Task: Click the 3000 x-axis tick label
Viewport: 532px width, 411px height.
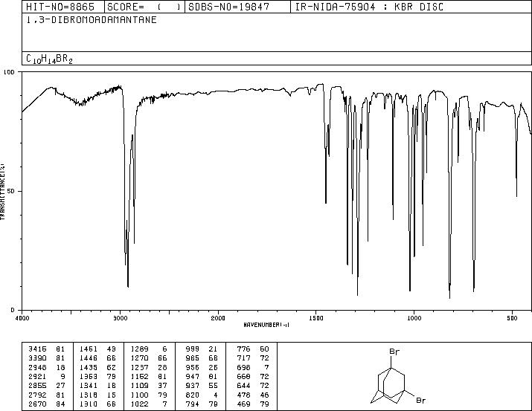Action: tap(120, 318)
